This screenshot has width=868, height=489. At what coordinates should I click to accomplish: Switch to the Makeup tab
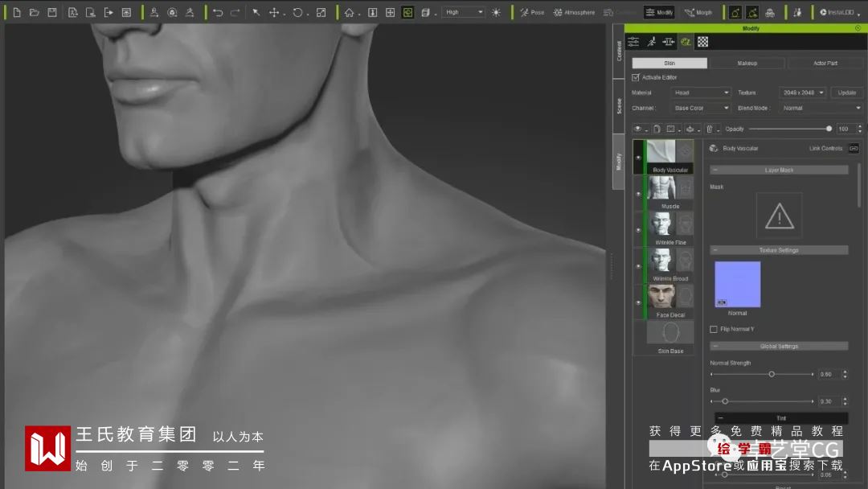click(x=747, y=63)
